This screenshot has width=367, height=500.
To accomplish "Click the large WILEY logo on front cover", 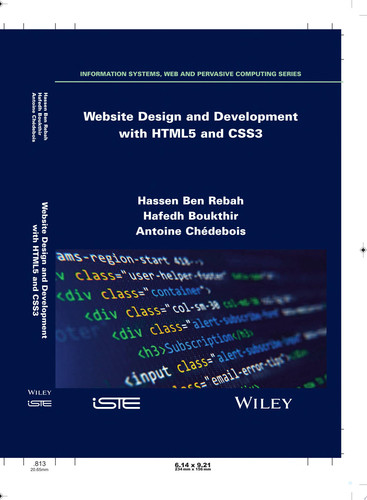I will pos(263,403).
